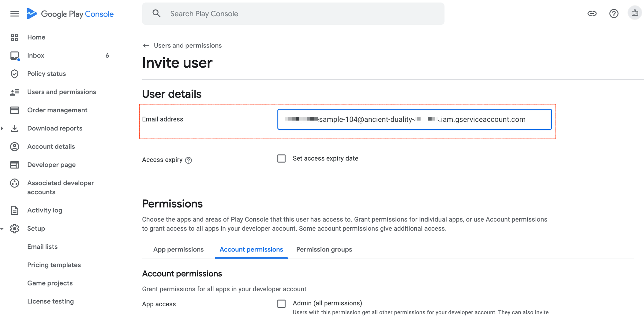The width and height of the screenshot is (644, 317).
Task: Check the Admin (all permissions) box
Action: coord(281,303)
